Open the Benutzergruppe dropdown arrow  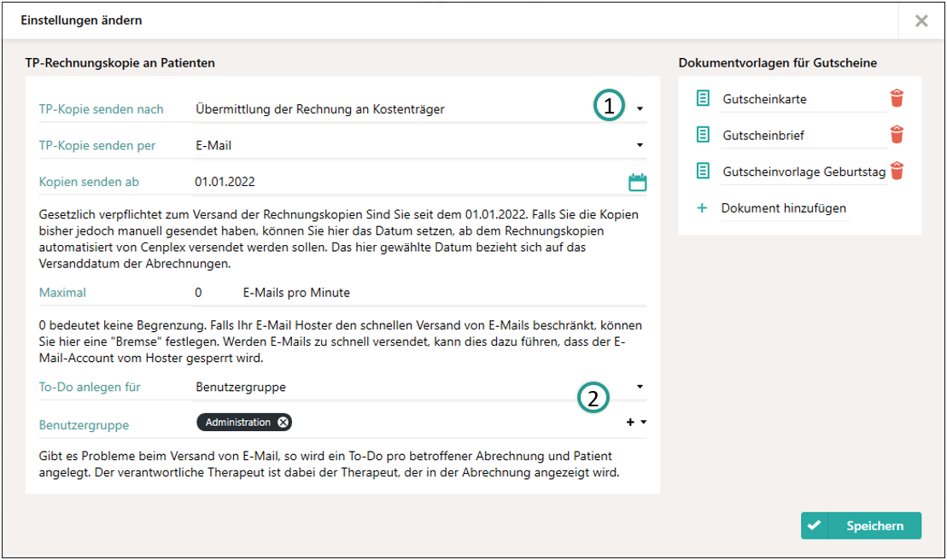click(x=643, y=423)
